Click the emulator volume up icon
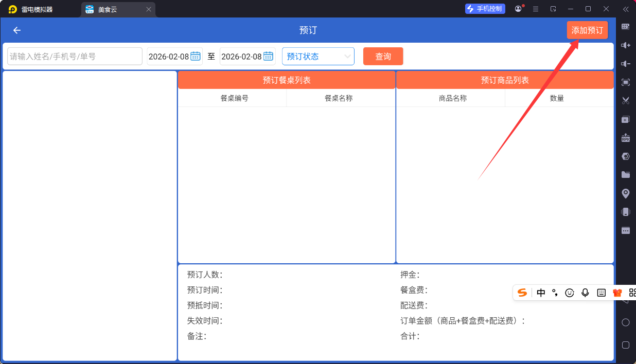636x364 pixels. tap(626, 45)
